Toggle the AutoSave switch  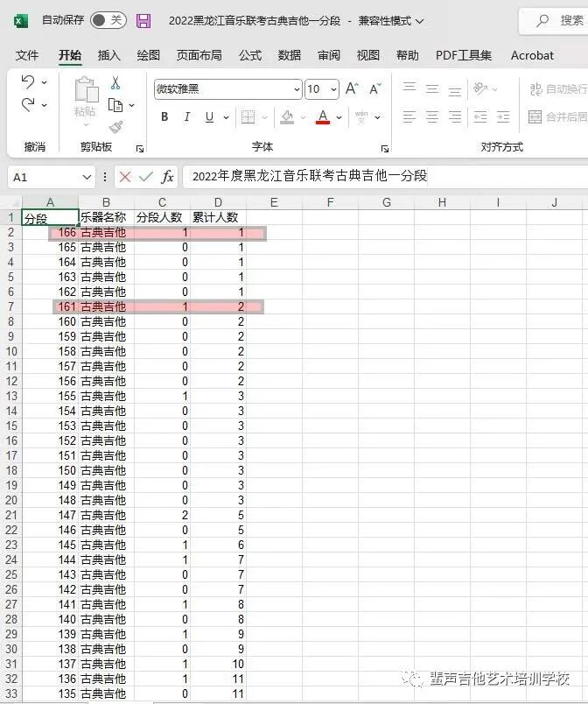click(108, 20)
